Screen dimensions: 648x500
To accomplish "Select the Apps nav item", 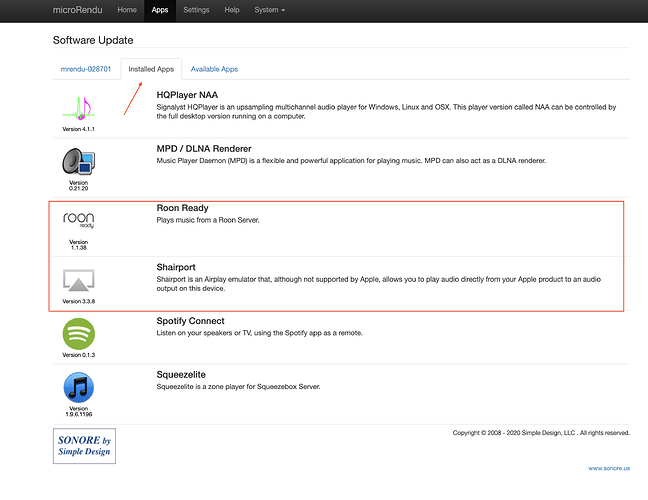I will pos(160,10).
